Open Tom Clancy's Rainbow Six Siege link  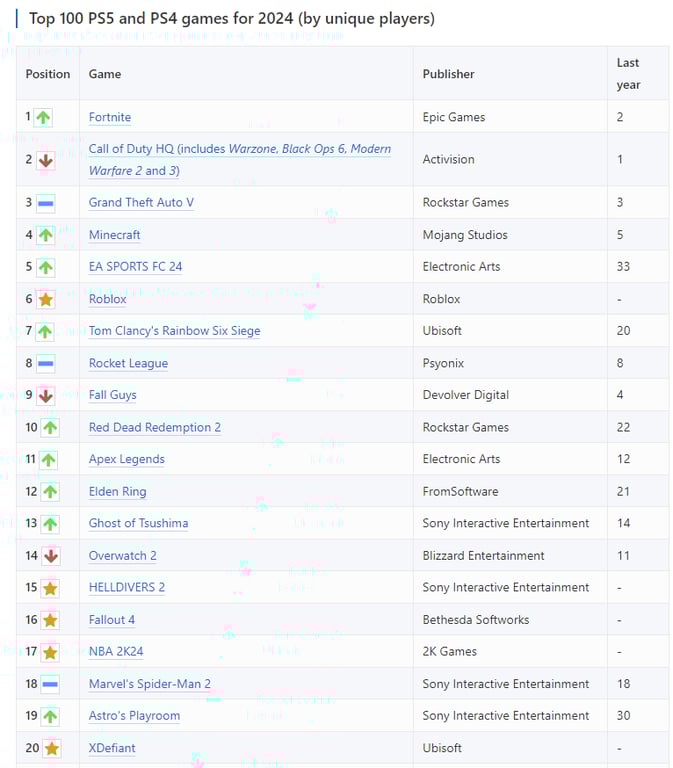174,331
